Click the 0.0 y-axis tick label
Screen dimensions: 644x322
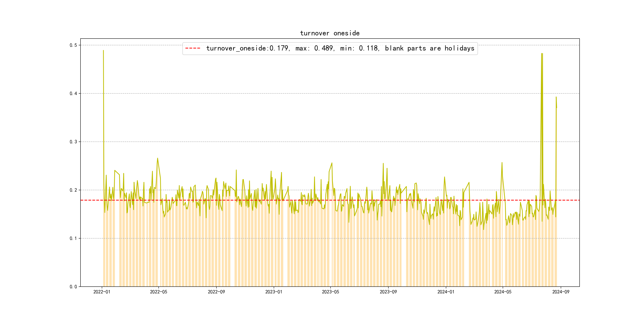click(x=73, y=286)
